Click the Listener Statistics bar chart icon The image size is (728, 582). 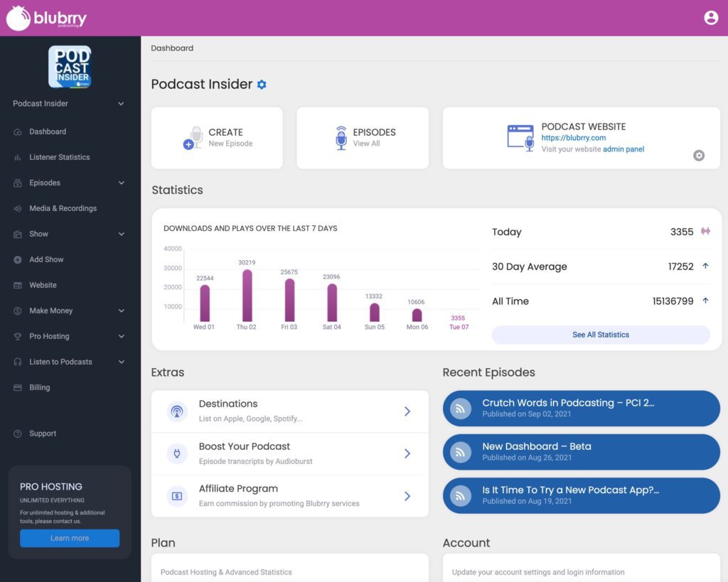click(18, 157)
